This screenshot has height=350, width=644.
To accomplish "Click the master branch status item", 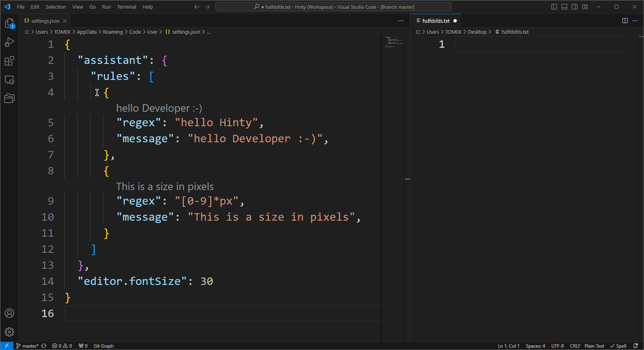I will tap(27, 346).
